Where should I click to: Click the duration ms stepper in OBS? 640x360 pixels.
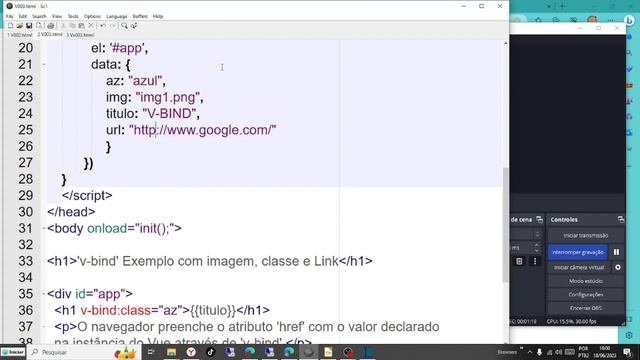[x=537, y=247]
